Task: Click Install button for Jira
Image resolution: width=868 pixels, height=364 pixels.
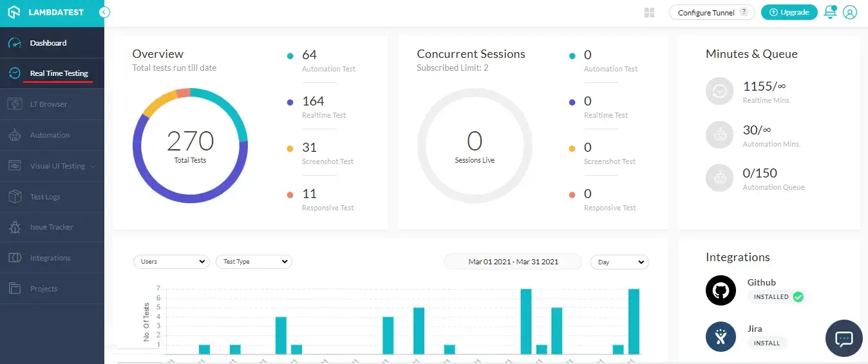Action: (766, 343)
